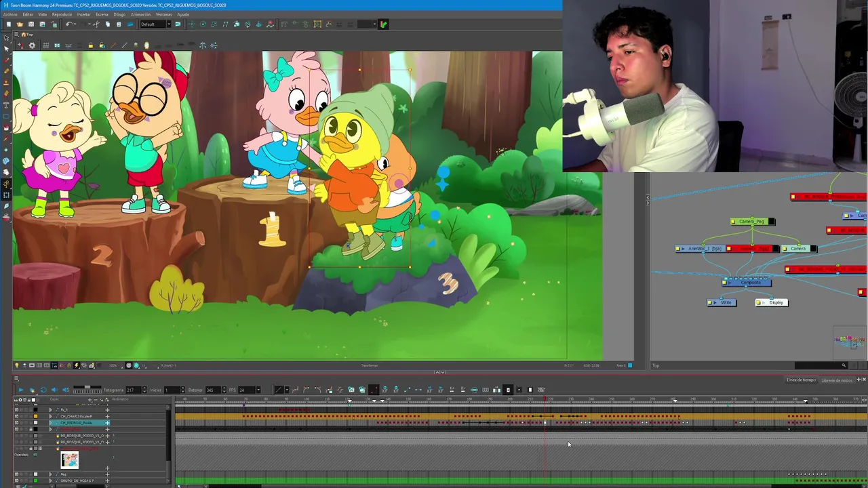Select the arrow Select tool in left toolbar
The height and width of the screenshot is (488, 868).
pyautogui.click(x=7, y=37)
